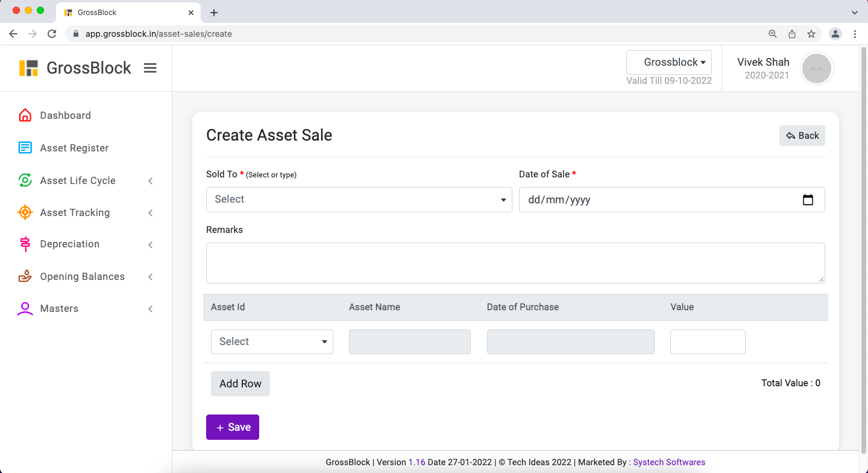Open the Grossblock company dropdown
The height and width of the screenshot is (473, 868).
(669, 62)
